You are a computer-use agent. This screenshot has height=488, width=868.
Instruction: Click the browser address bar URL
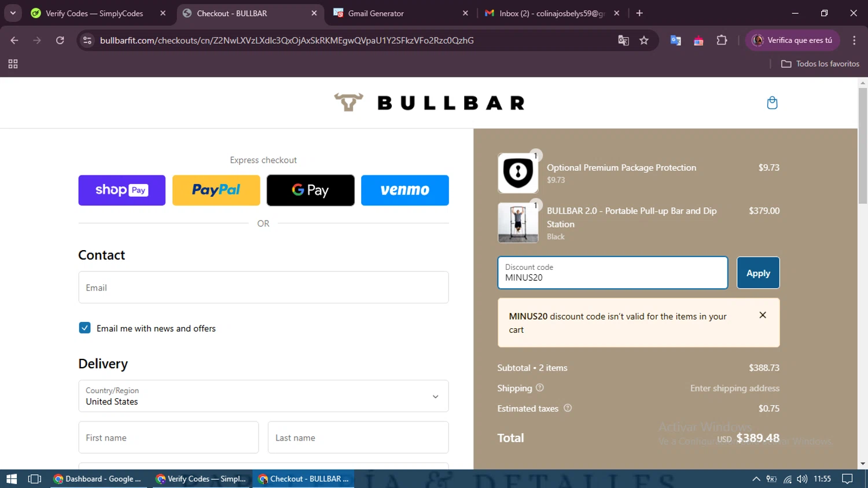286,41
